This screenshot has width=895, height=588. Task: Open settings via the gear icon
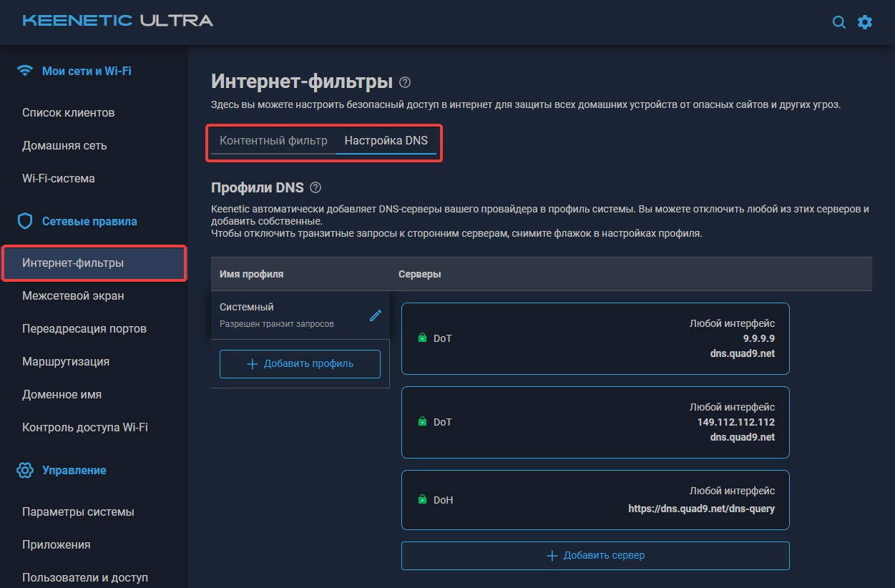tap(865, 22)
